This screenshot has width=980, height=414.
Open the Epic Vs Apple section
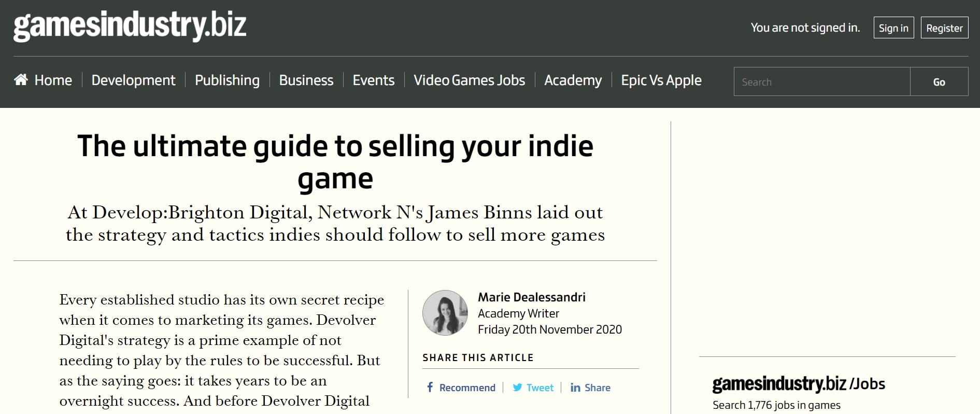[661, 80]
